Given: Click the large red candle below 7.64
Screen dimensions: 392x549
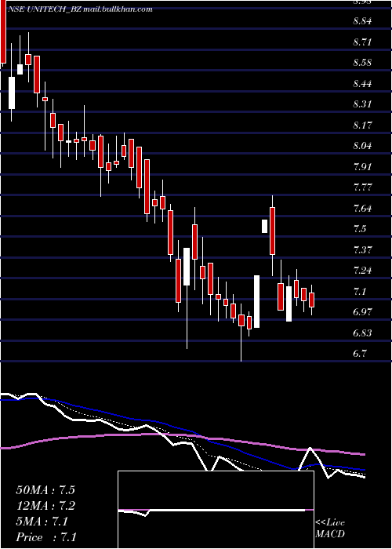Looking at the screenshot, I should pyautogui.click(x=272, y=231).
